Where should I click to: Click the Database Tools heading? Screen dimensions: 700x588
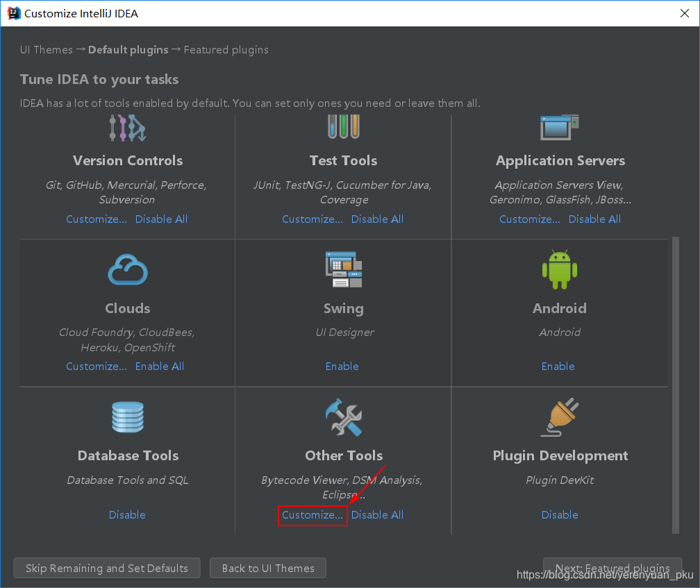point(128,455)
